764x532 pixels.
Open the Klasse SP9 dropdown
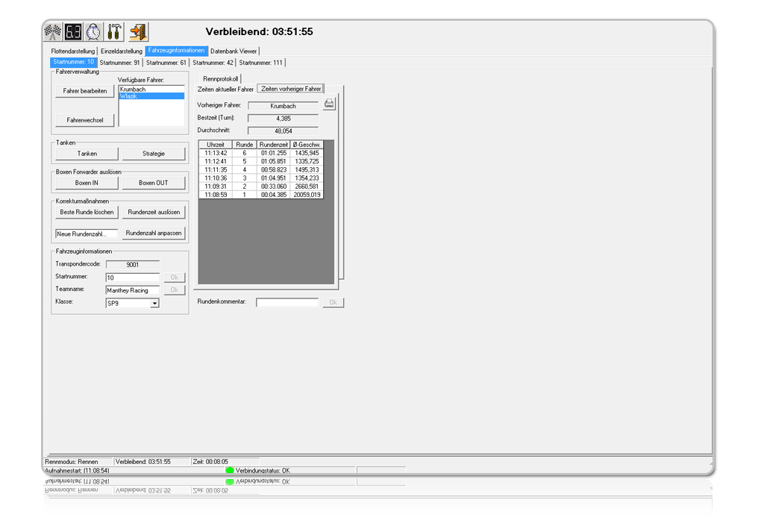(154, 303)
